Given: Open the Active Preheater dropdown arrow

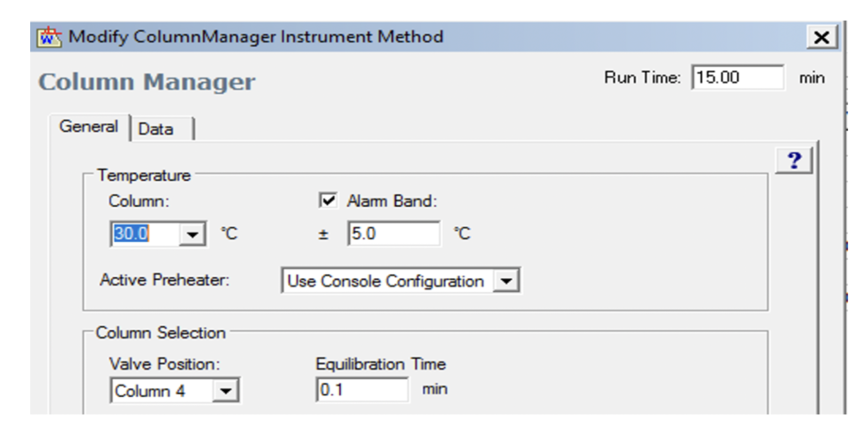Looking at the screenshot, I should (x=506, y=281).
